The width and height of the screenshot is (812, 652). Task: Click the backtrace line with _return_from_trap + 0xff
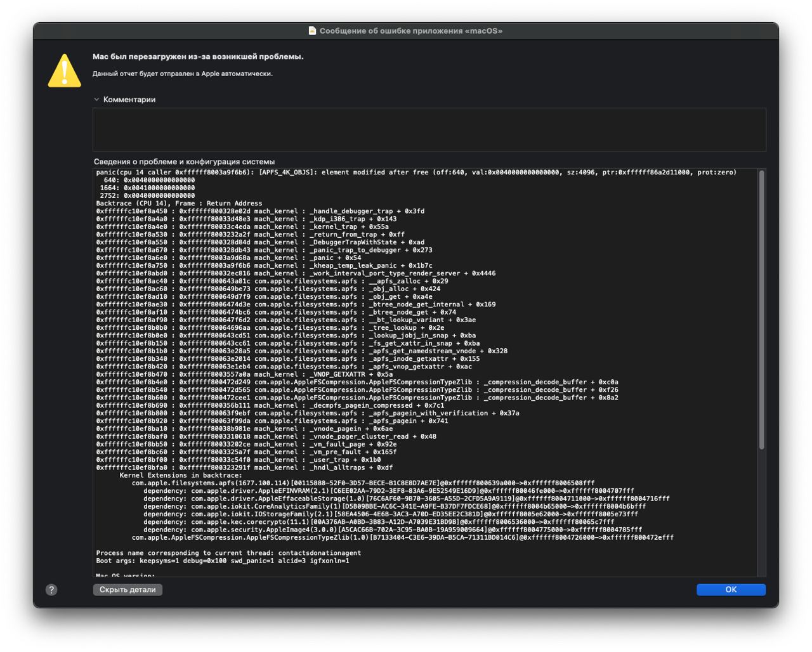click(x=250, y=235)
